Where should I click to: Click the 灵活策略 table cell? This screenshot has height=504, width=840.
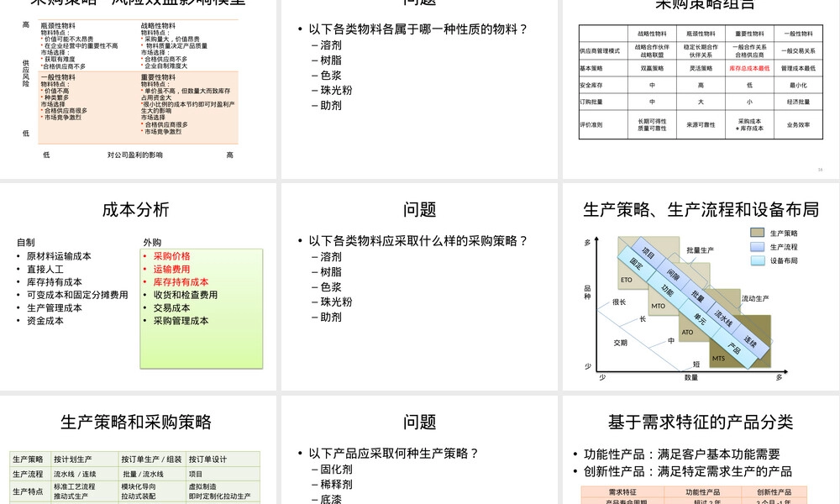coord(701,68)
